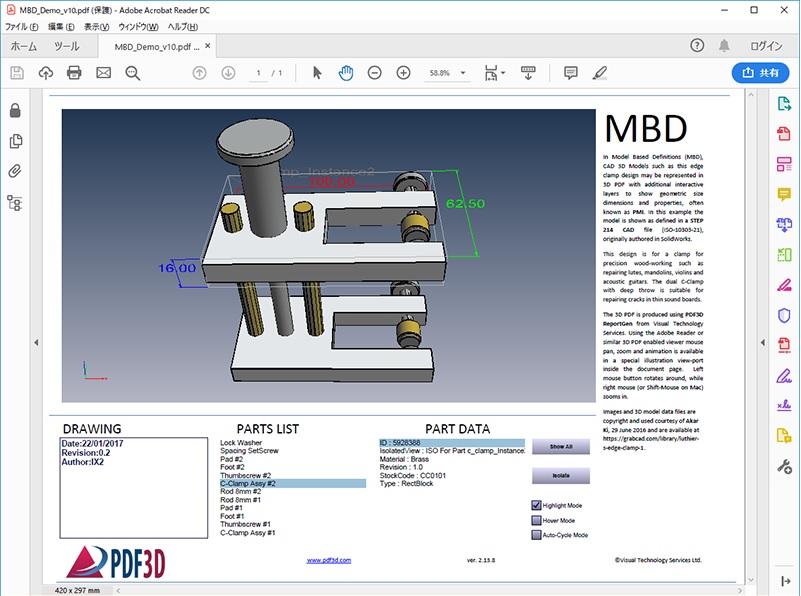
Task: Click the zoom out minus icon
Action: pyautogui.click(x=375, y=73)
